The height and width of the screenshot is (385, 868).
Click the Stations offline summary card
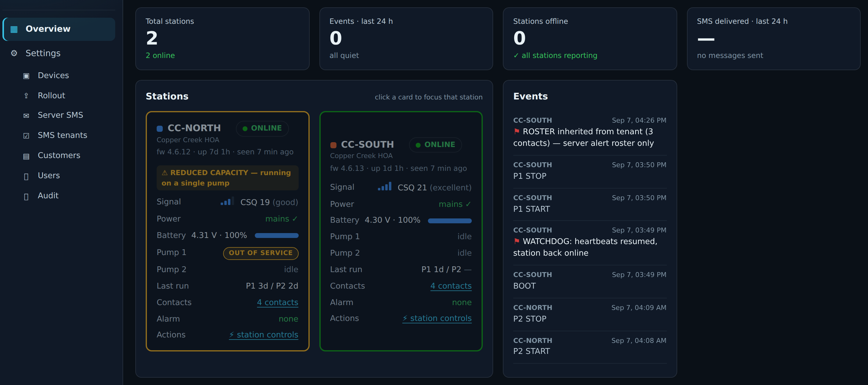point(590,38)
